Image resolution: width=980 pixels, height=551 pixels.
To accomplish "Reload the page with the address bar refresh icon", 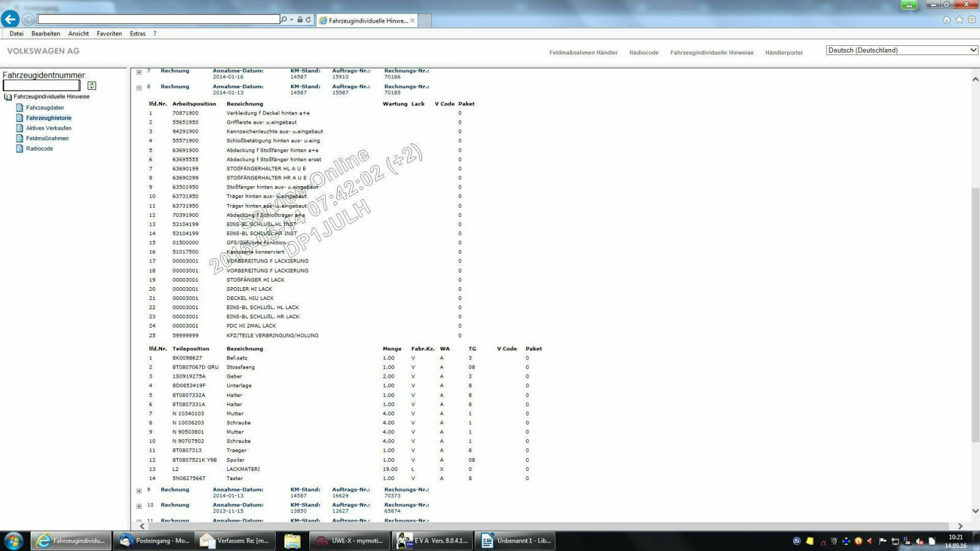I will pyautogui.click(x=308, y=20).
